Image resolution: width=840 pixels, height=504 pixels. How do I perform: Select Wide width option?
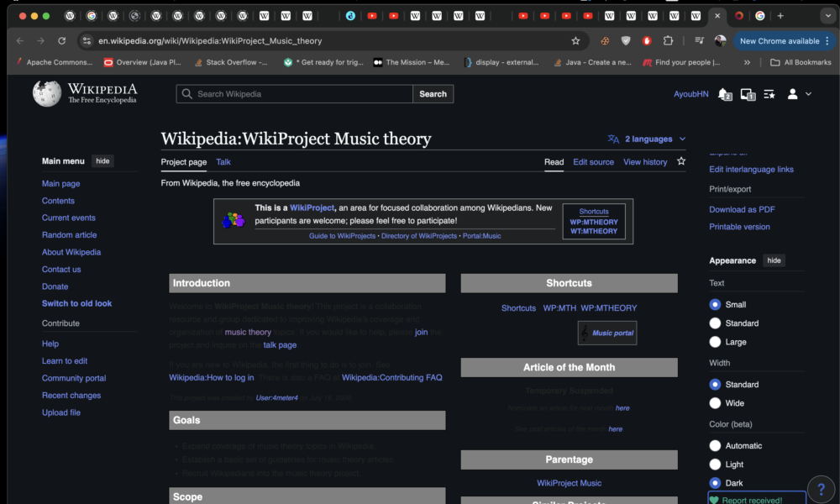click(x=715, y=402)
